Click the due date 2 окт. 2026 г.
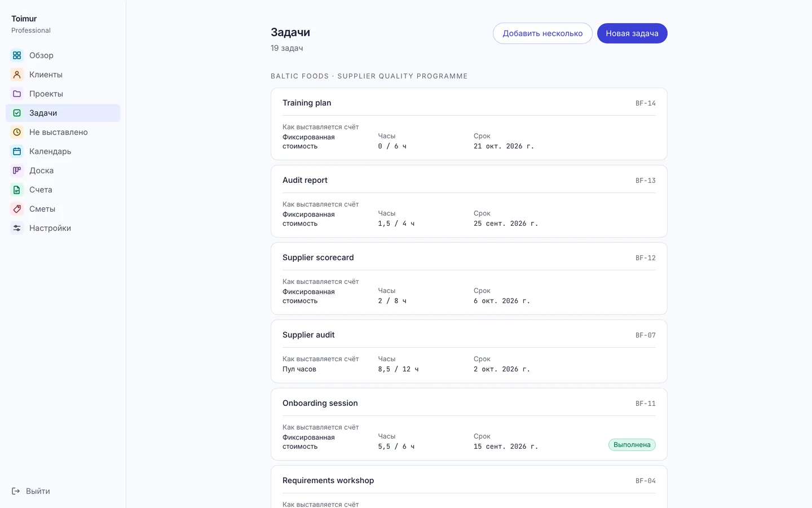Image resolution: width=812 pixels, height=508 pixels. tap(502, 369)
